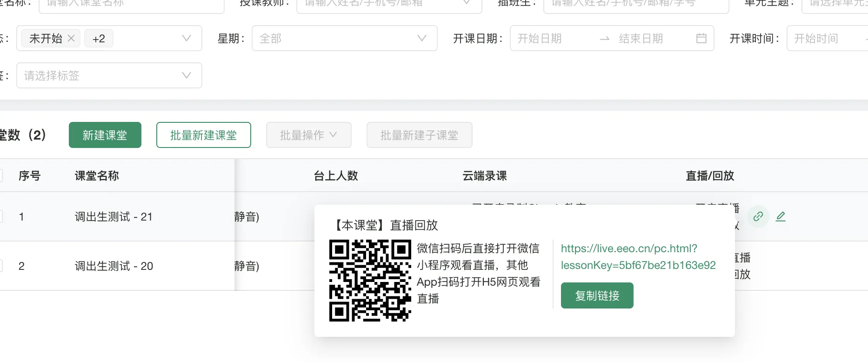This screenshot has height=362, width=868.
Task: Click the 批量新建子课堂 button
Action: [x=420, y=135]
